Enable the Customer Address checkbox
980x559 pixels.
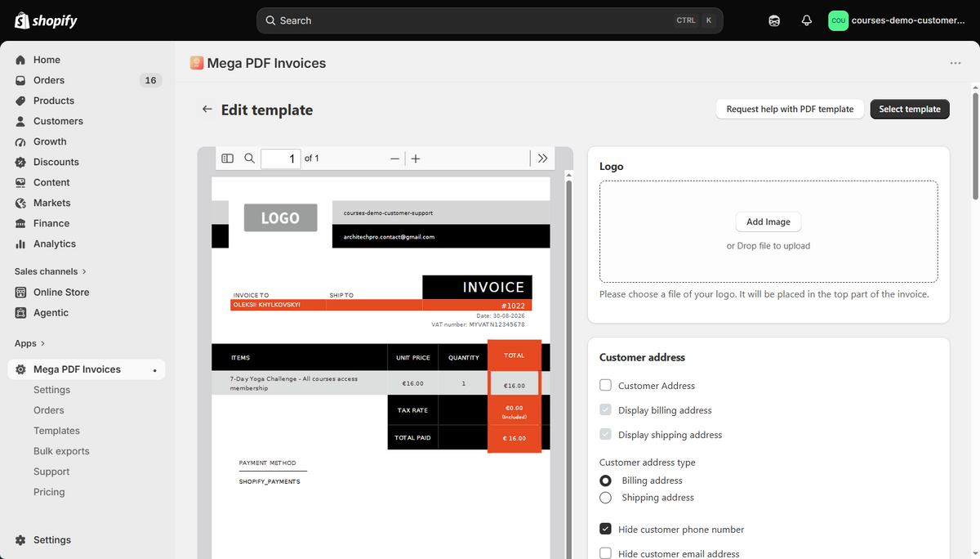[605, 386]
